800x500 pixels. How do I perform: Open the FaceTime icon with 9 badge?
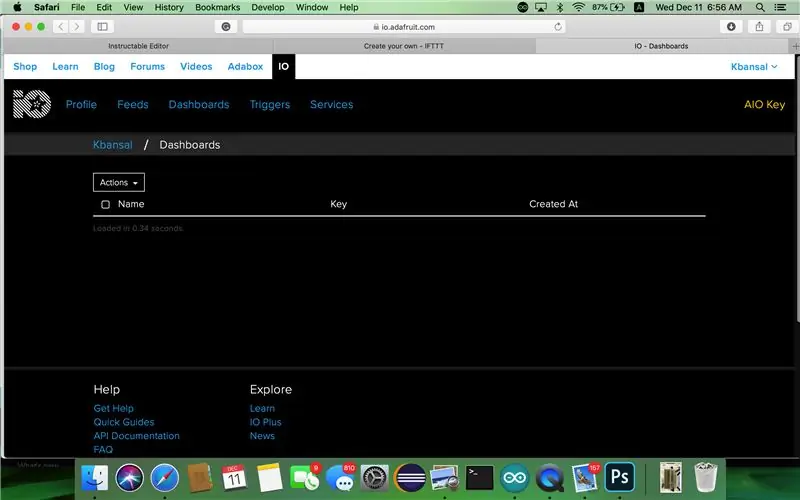[305, 479]
